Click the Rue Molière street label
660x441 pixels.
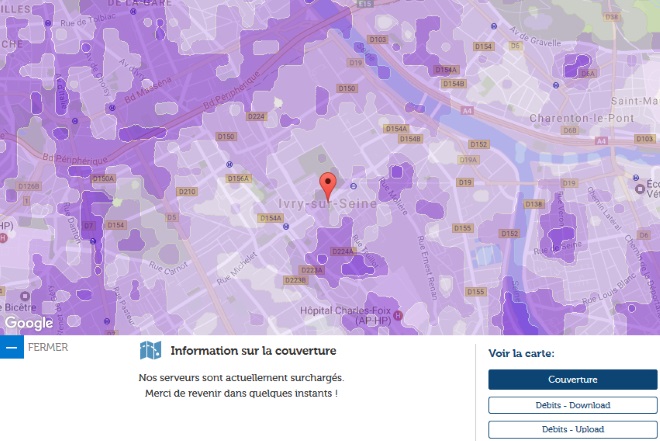coord(393,197)
